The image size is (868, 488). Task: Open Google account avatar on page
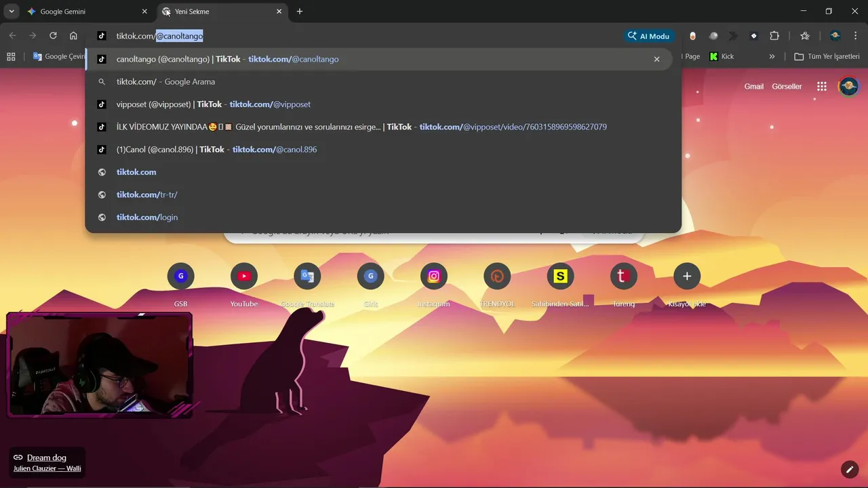click(x=848, y=86)
